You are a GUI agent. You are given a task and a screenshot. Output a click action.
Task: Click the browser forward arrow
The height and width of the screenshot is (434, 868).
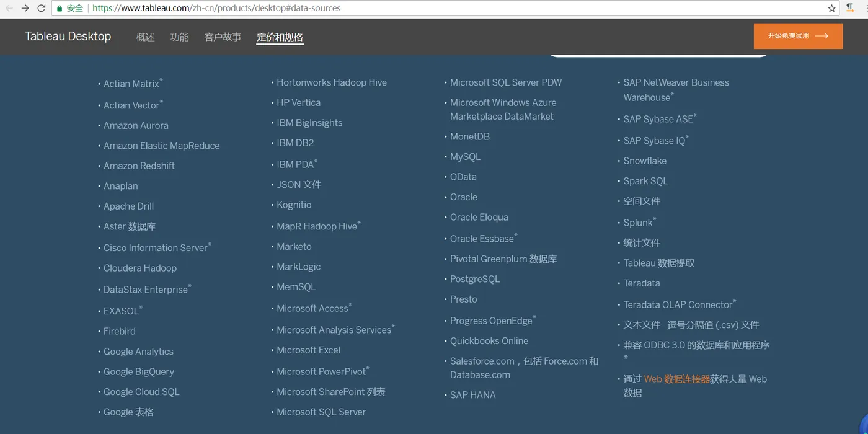pyautogui.click(x=25, y=8)
